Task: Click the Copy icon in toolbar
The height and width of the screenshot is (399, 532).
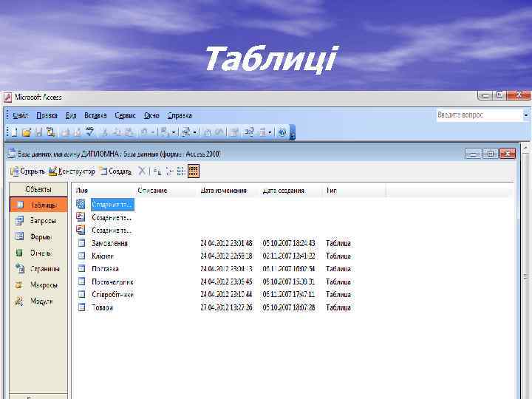Action: [117, 132]
